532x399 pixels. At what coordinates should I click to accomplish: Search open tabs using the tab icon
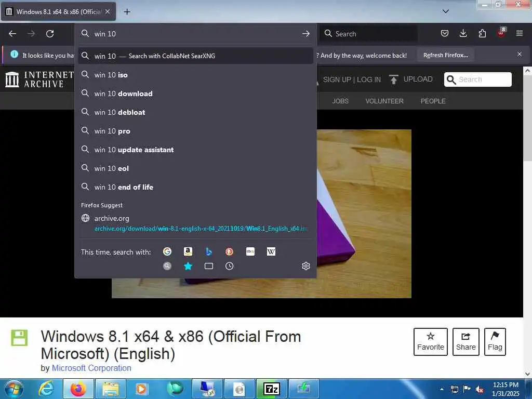[209, 266]
